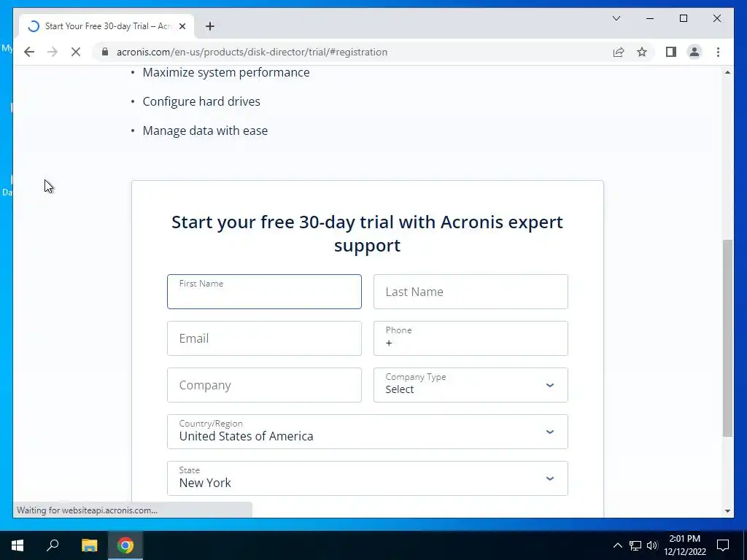The image size is (747, 560).
Task: Click the Last Name field
Action: 471,292
